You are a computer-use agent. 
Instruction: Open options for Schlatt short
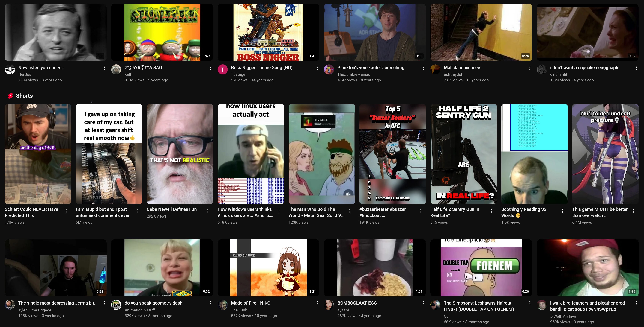(66, 211)
